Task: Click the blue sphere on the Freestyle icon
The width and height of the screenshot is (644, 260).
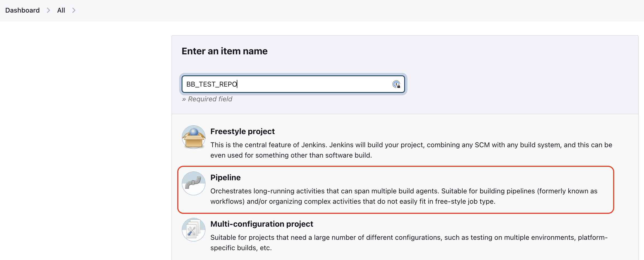Action: point(193,132)
